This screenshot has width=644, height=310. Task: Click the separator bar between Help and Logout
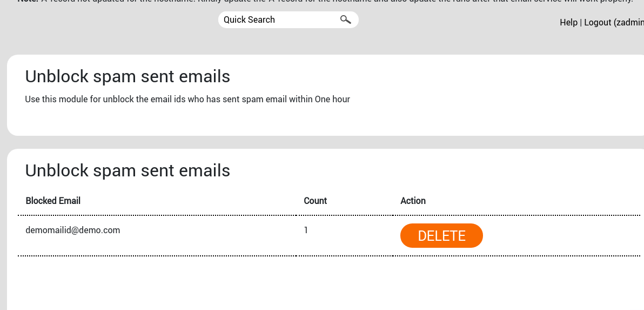tap(581, 22)
